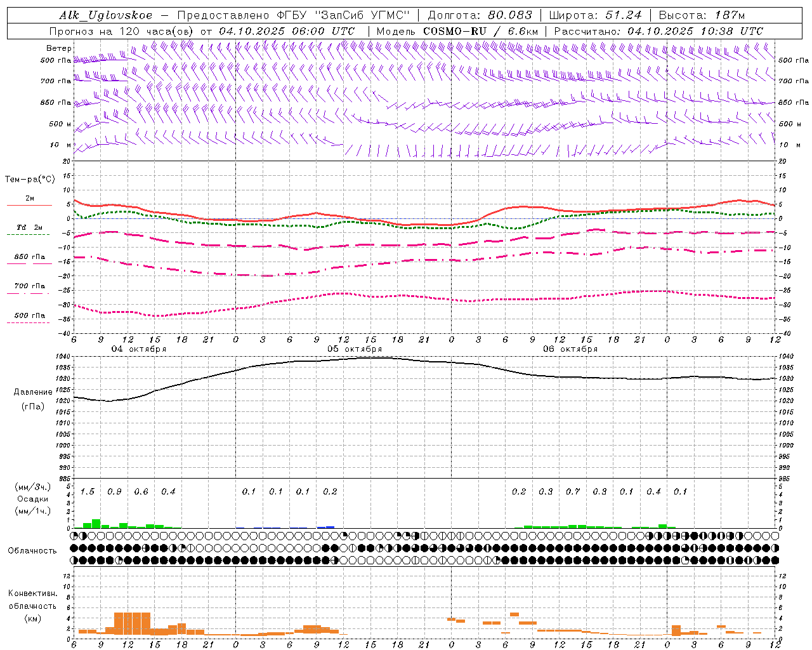Screen dimensions: 812x650
Task: Click the Облачность panel label
Action: point(32,551)
